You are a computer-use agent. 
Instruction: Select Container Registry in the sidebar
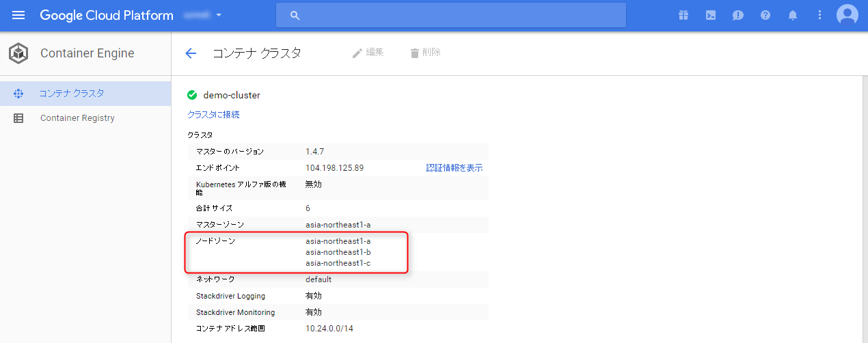click(85, 118)
